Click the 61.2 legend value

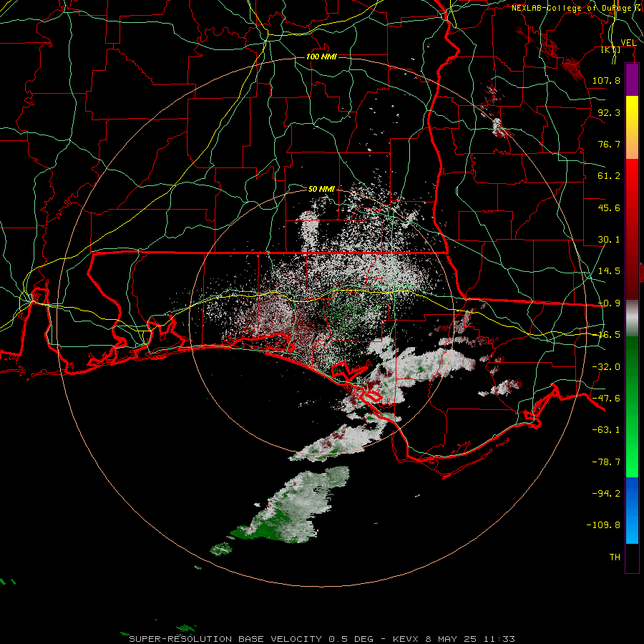609,176
